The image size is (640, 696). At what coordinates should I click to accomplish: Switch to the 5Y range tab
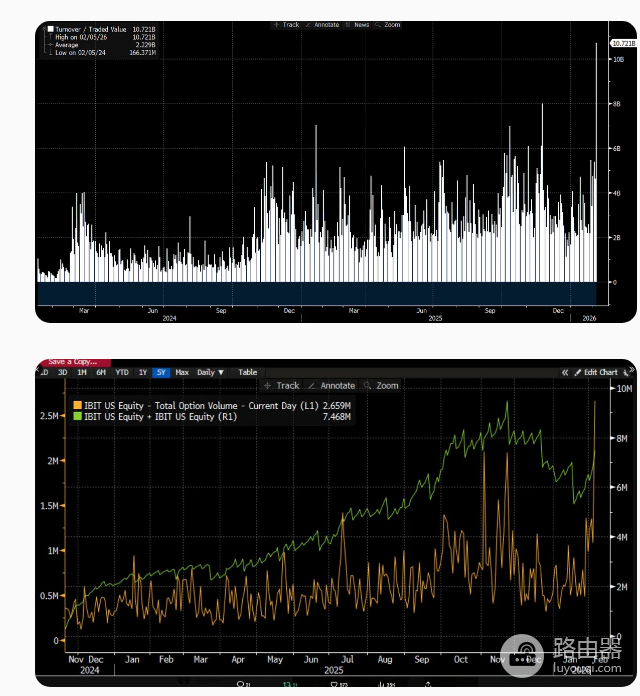coord(161,372)
